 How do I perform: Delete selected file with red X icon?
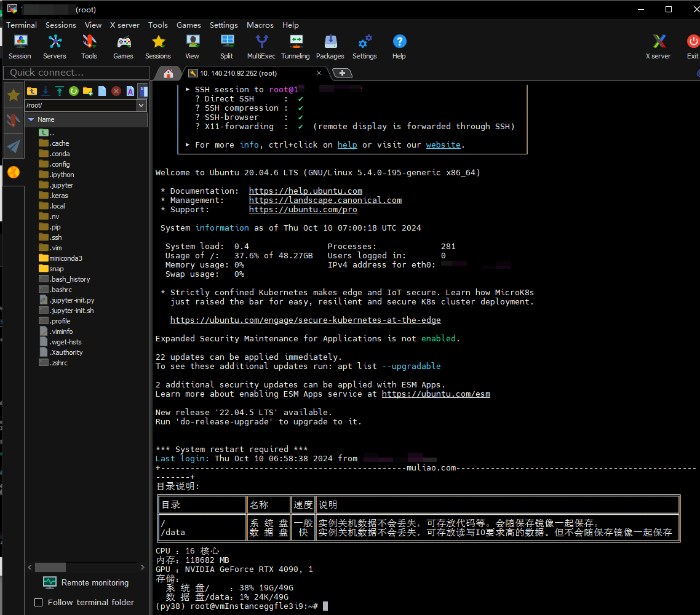pyautogui.click(x=116, y=91)
